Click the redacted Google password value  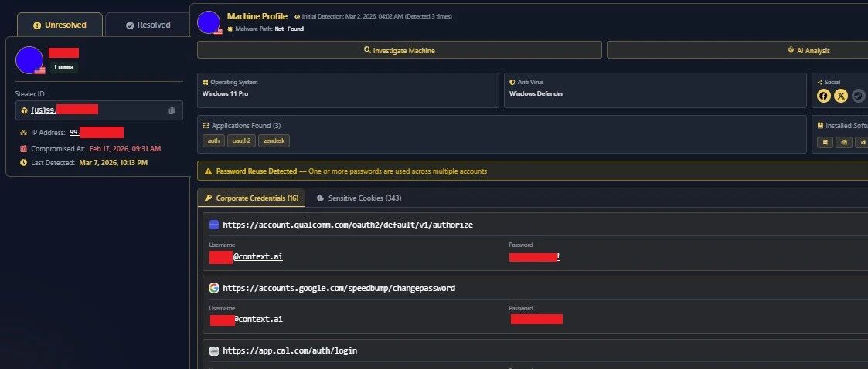point(536,320)
